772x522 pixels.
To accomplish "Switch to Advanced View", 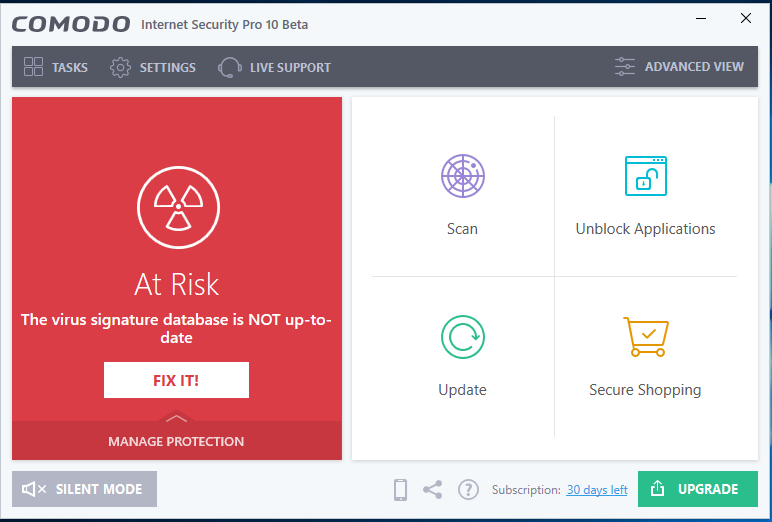I will (680, 67).
